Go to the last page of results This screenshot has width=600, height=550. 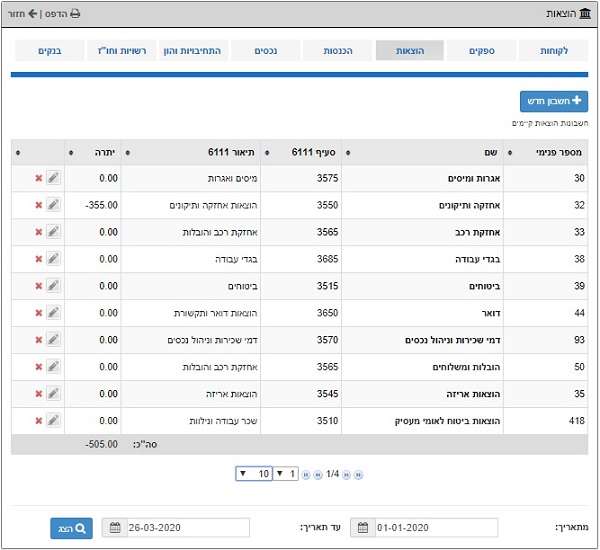coord(306,475)
